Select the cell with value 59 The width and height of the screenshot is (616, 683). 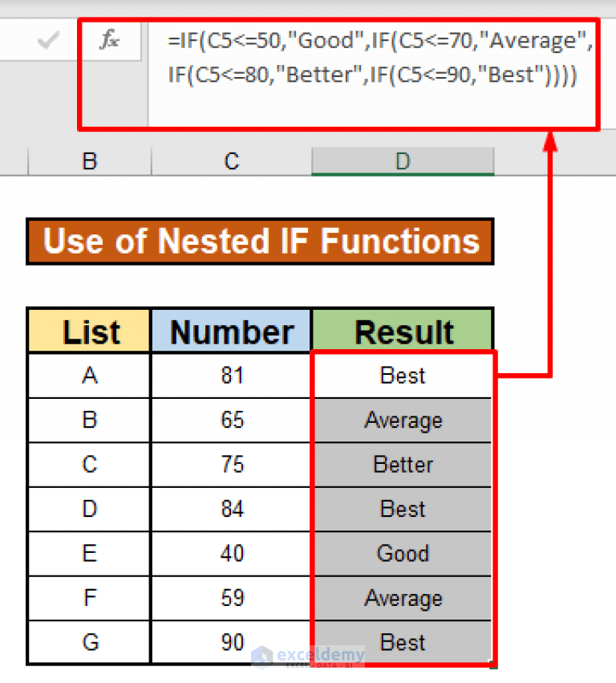[x=231, y=598]
